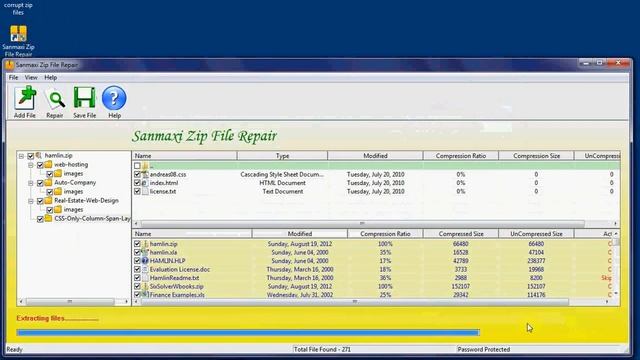Uncheck the web-hosting folder checkbox
Viewport: 640px width, 360px height.
click(40, 165)
